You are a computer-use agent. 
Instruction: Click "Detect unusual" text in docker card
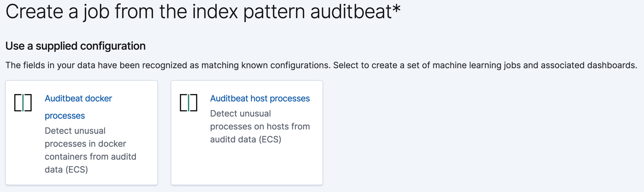click(75, 131)
